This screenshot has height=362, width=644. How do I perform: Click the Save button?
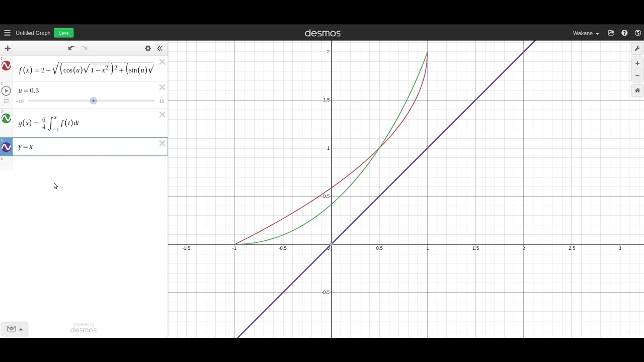63,33
